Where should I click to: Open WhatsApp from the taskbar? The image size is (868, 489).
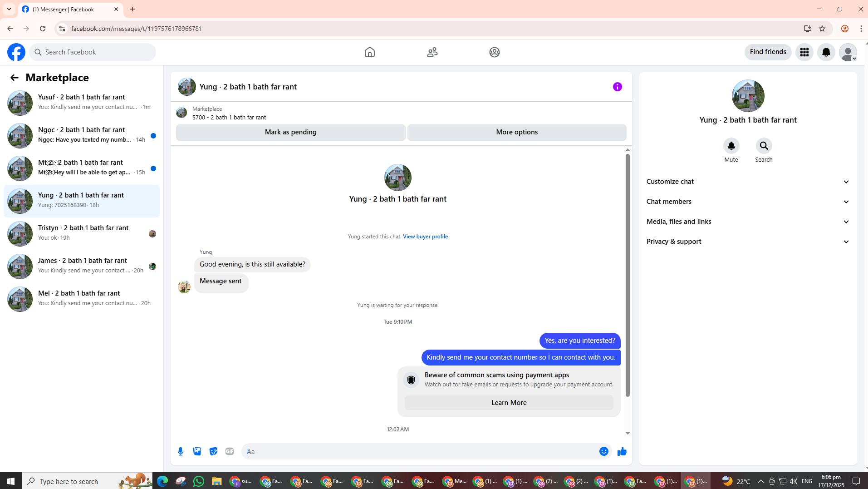pyautogui.click(x=198, y=481)
